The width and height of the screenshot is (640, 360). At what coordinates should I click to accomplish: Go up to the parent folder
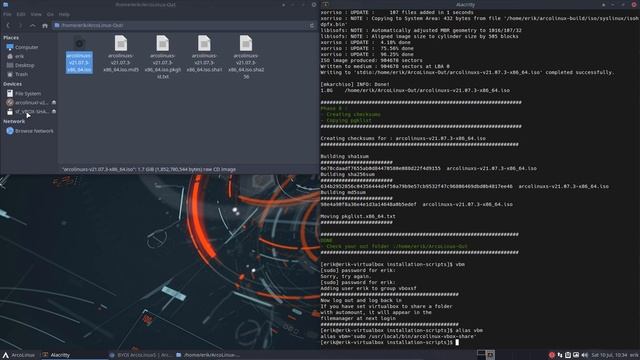coord(33,25)
